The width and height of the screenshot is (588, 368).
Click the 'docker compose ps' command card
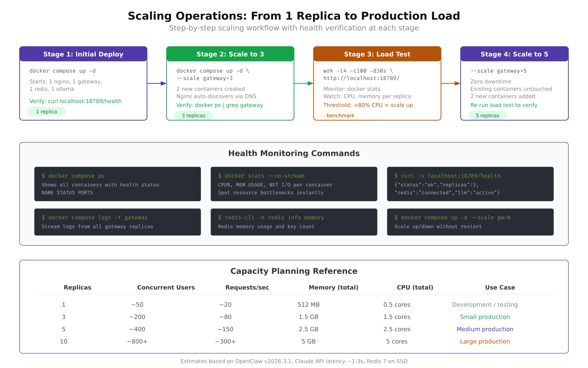pyautogui.click(x=117, y=184)
